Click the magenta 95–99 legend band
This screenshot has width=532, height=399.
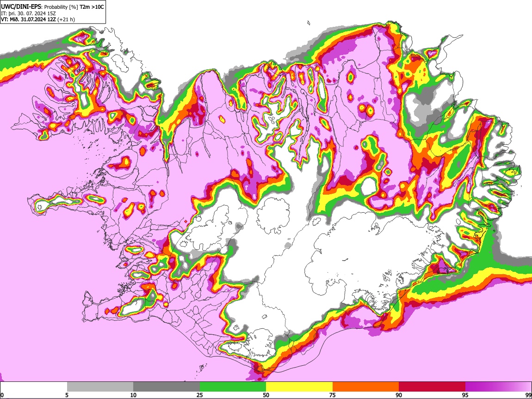pyautogui.click(x=498, y=387)
